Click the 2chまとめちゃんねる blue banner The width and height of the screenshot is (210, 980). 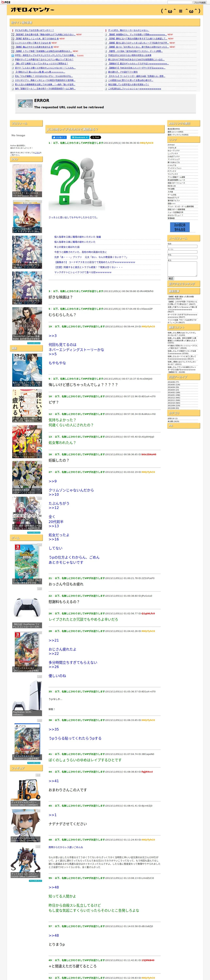[x=180, y=227]
